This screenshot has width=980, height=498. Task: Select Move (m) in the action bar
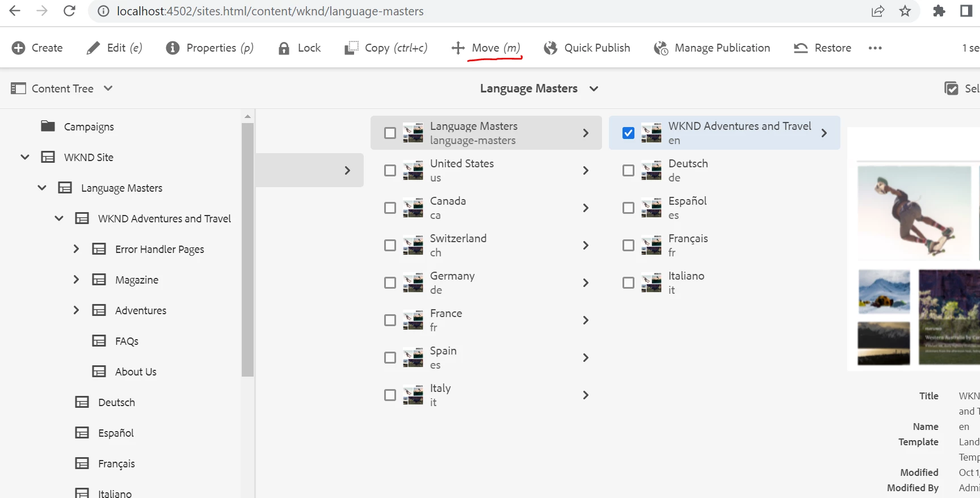(x=486, y=48)
